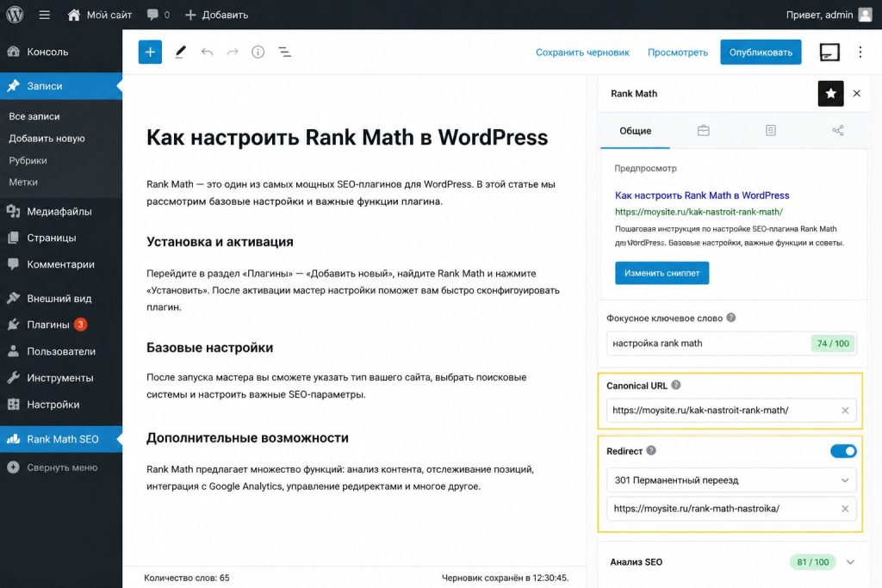882x588 pixels.
Task: Open the 301 redirect type dropdown
Action: [x=731, y=480]
